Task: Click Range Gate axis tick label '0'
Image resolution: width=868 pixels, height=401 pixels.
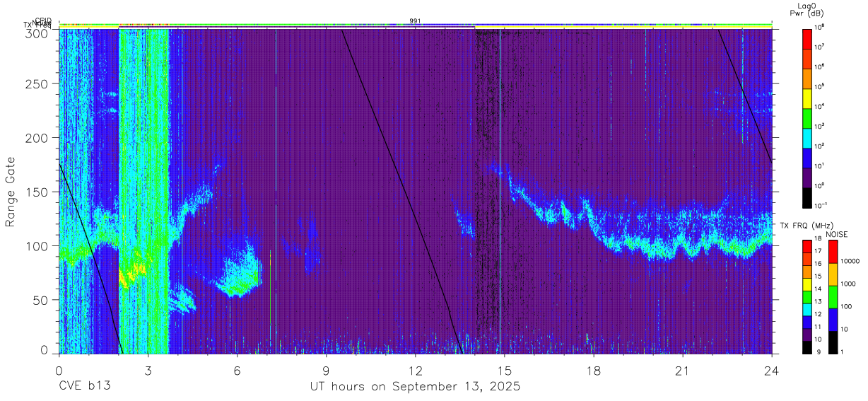Action: (x=45, y=349)
